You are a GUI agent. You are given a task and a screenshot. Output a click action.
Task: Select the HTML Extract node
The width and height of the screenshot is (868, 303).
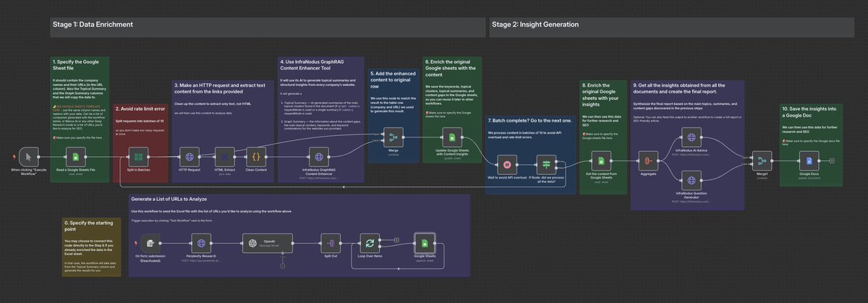[x=224, y=155]
